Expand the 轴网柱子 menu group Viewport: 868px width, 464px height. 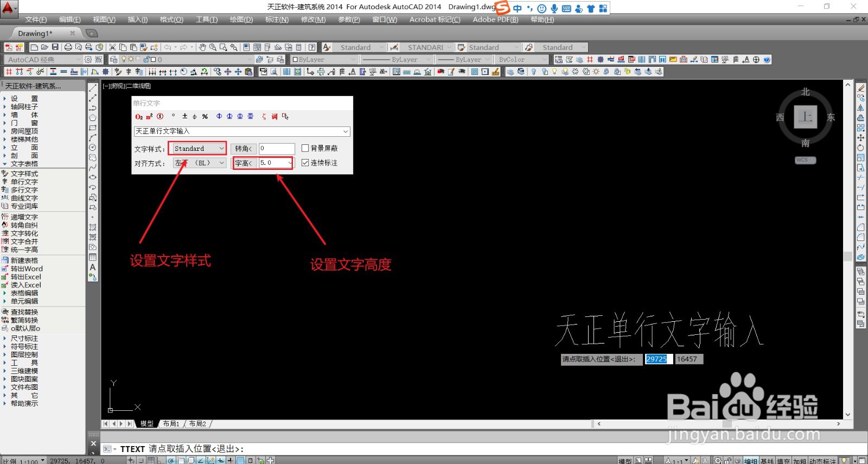pos(24,107)
